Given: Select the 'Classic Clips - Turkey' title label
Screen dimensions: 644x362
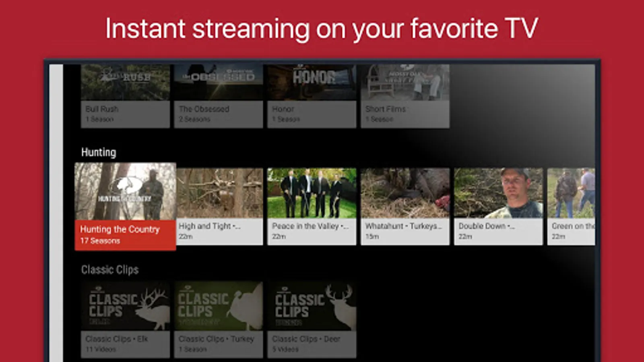Looking at the screenshot, I should pyautogui.click(x=216, y=339).
